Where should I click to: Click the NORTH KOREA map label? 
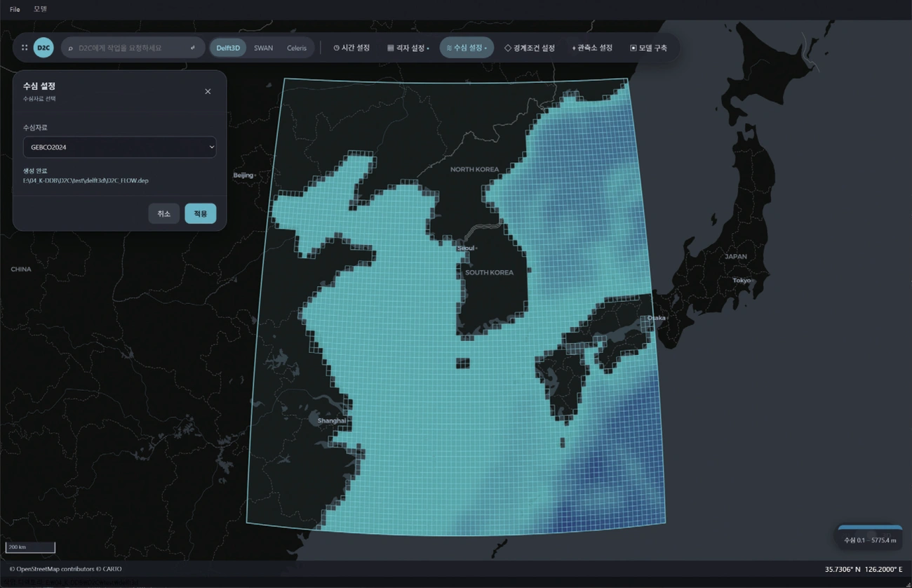pyautogui.click(x=475, y=170)
